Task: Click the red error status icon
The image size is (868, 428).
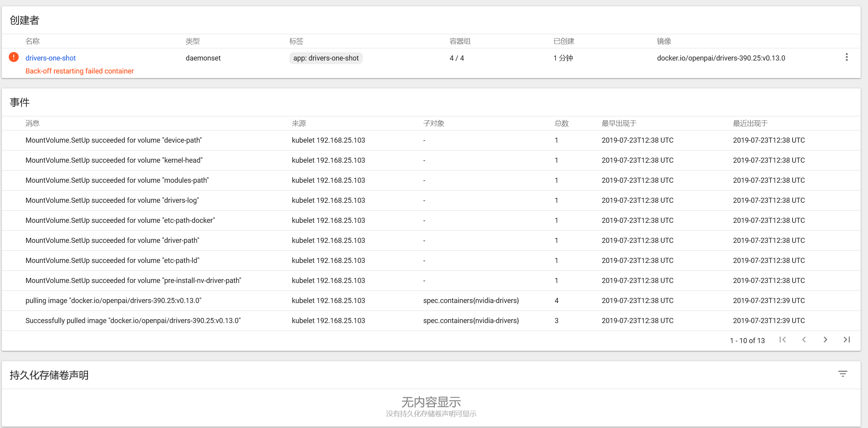Action: [14, 57]
